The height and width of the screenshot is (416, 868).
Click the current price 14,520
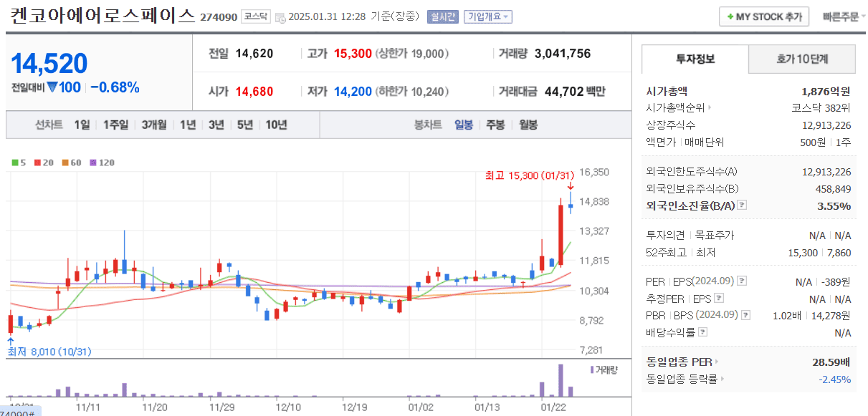tap(49, 64)
